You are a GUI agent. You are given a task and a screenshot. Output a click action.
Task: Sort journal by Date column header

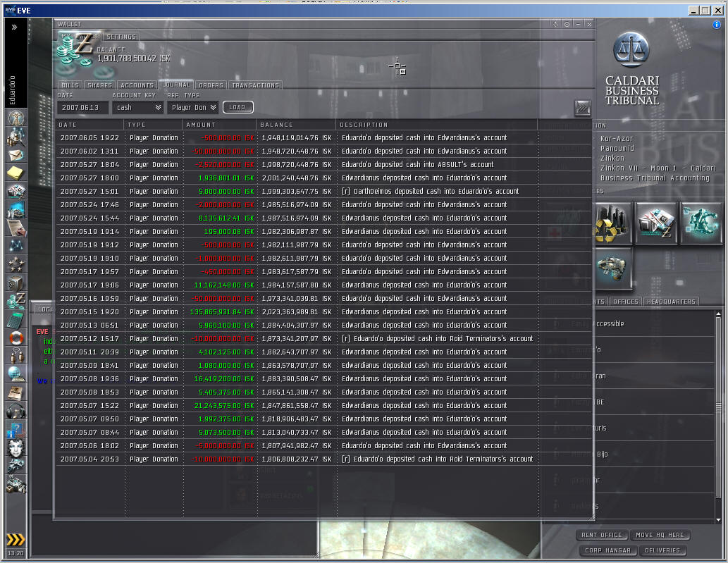(x=90, y=125)
